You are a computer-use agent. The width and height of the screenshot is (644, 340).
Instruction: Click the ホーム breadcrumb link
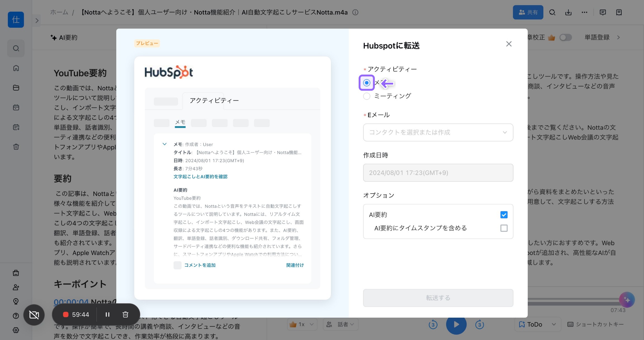click(59, 12)
